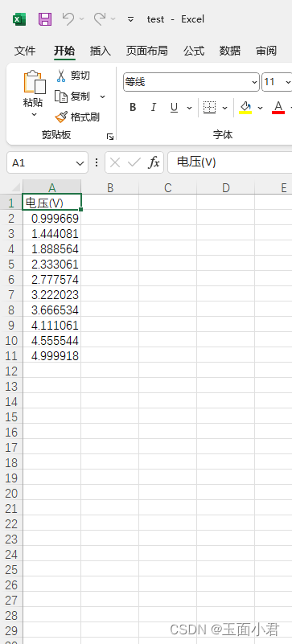292x644 pixels.
Task: Select column D header
Action: pos(226,187)
